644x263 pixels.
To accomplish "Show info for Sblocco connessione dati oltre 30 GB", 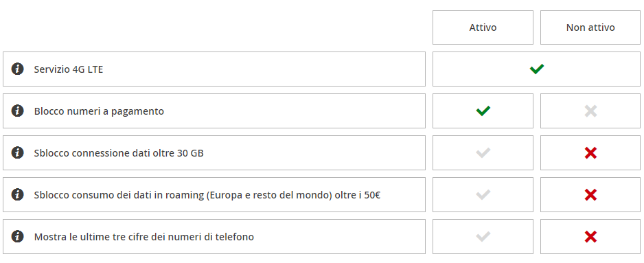I will 17,153.
